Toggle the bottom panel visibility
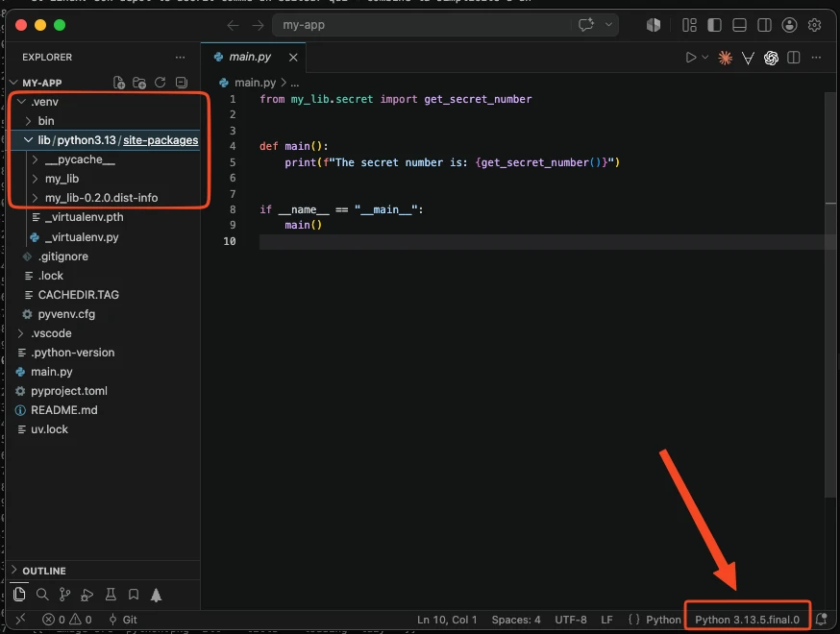 [739, 25]
